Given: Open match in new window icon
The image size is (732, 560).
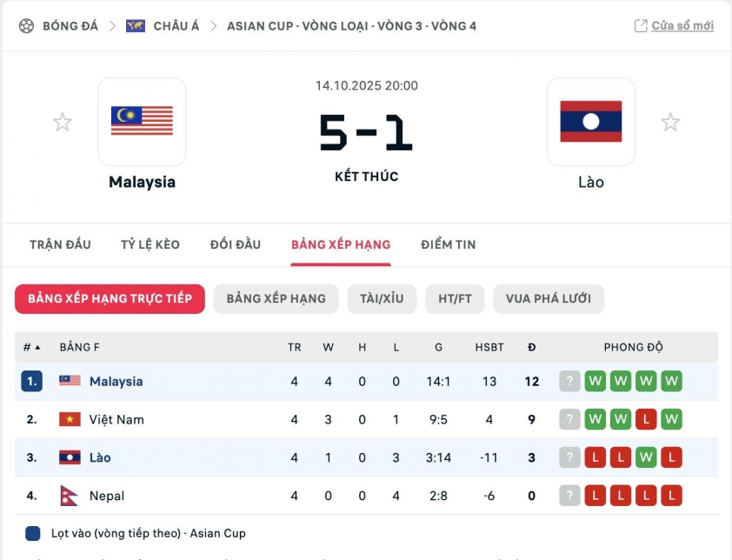Looking at the screenshot, I should [641, 26].
